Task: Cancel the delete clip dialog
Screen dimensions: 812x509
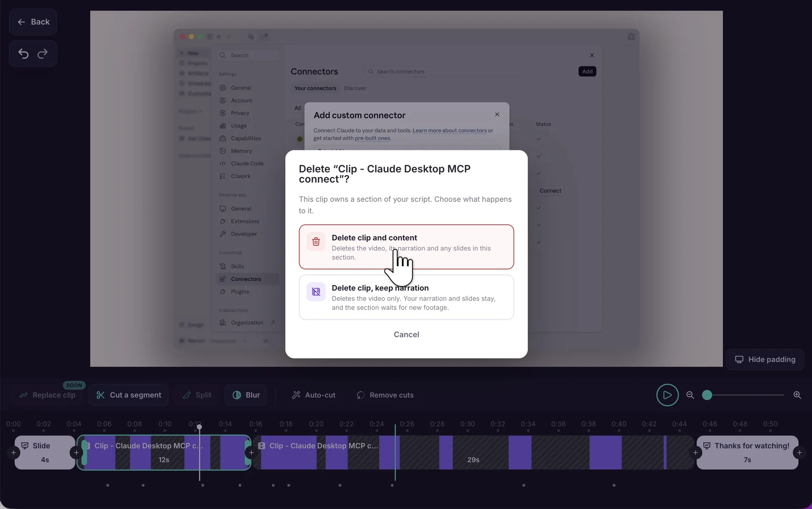Action: click(406, 334)
